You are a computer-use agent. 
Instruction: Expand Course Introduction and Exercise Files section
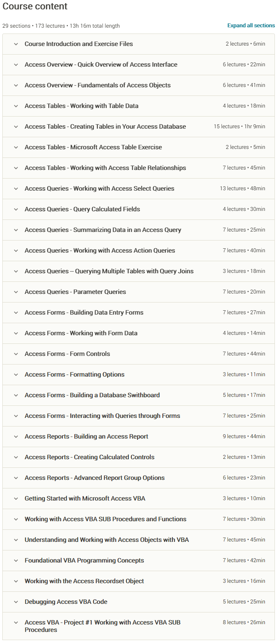point(16,44)
